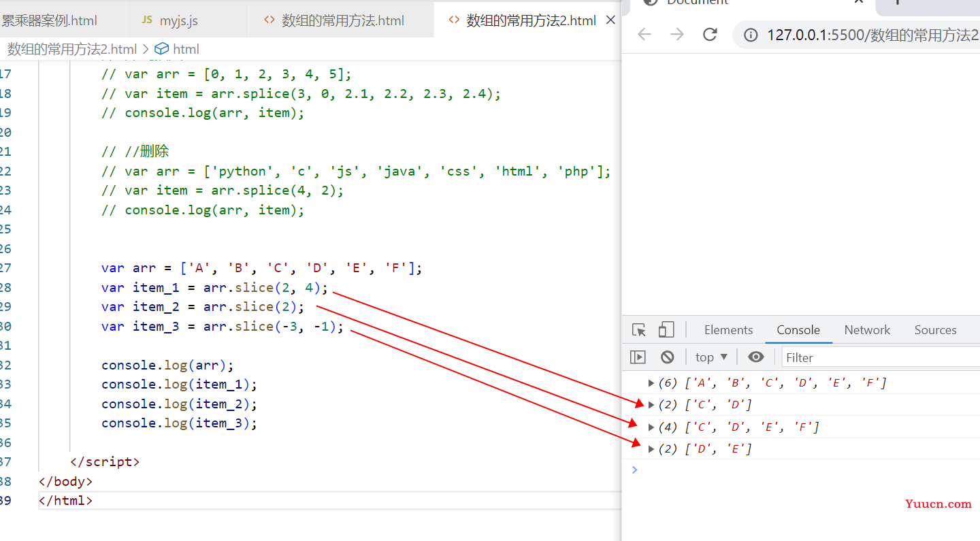Click the closing </html> tag
Image resolution: width=980 pixels, height=541 pixels.
tap(65, 501)
